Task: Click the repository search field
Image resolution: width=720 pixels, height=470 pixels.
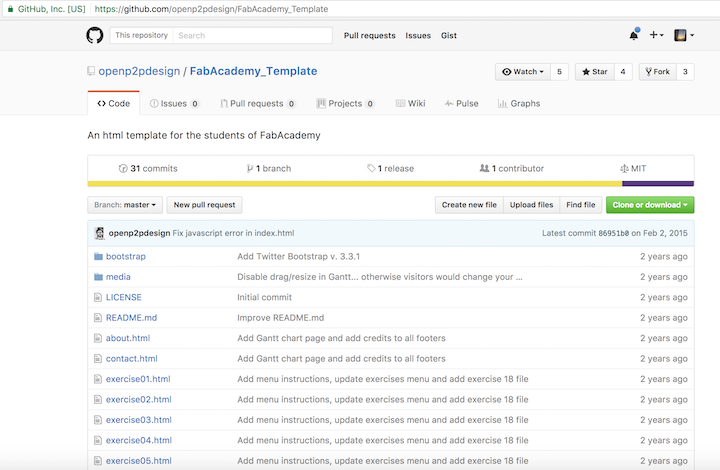Action: click(253, 35)
